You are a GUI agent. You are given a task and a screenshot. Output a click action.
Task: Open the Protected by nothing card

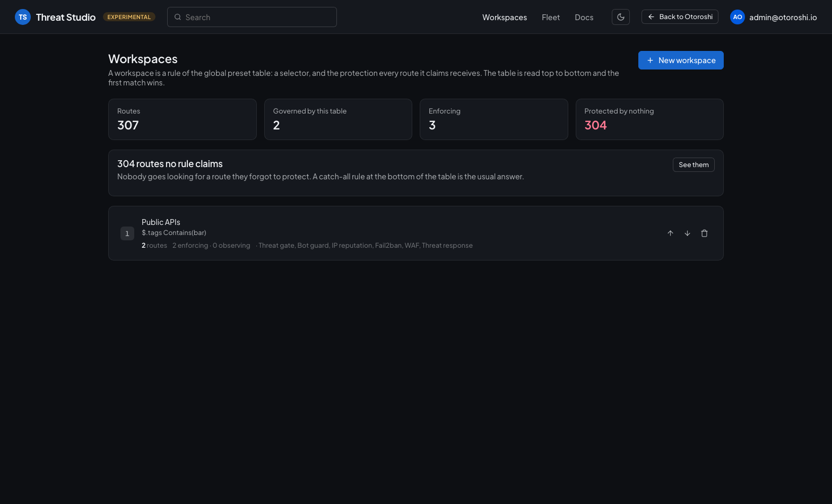649,119
